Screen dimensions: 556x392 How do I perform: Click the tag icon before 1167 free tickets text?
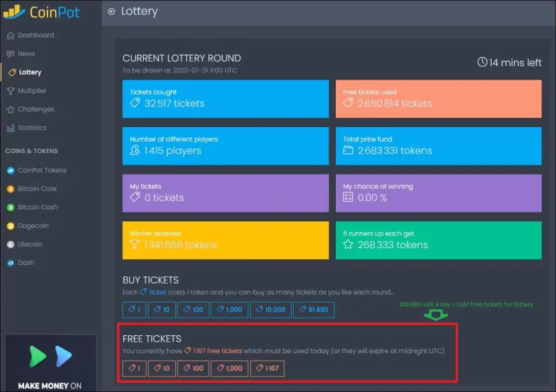[187, 351]
